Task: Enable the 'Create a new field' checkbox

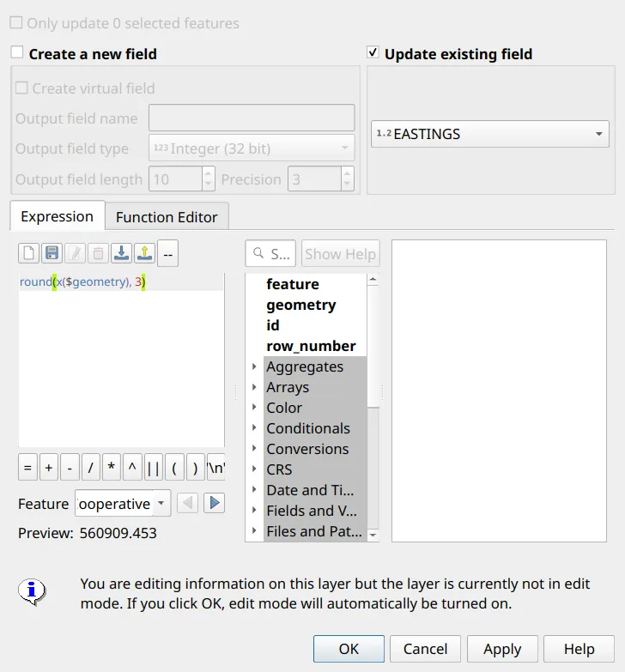Action: click(x=16, y=52)
